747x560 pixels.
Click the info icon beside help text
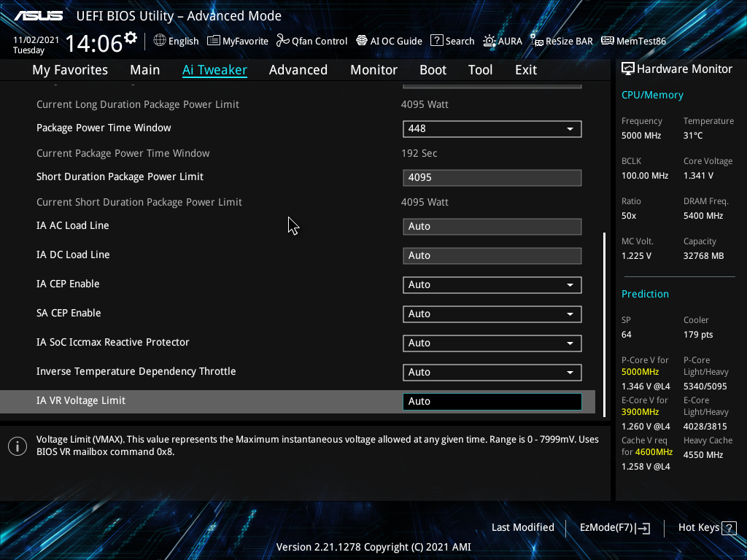point(18,446)
